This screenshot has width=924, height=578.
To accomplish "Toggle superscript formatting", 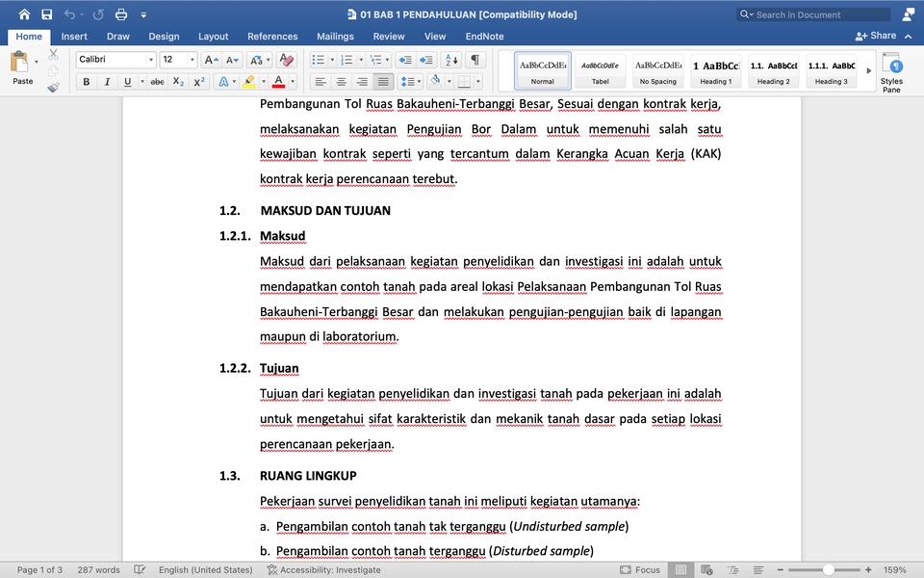I will [x=198, y=82].
